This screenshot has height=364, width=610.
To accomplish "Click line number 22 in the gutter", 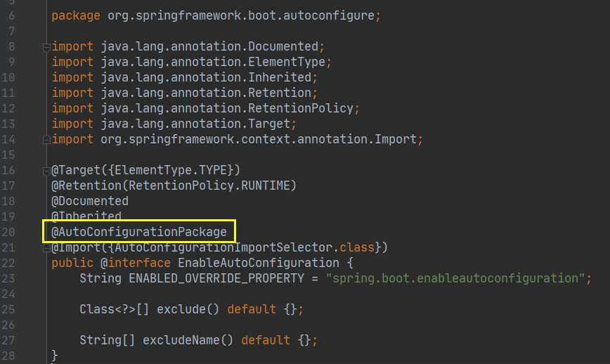I will (x=8, y=263).
